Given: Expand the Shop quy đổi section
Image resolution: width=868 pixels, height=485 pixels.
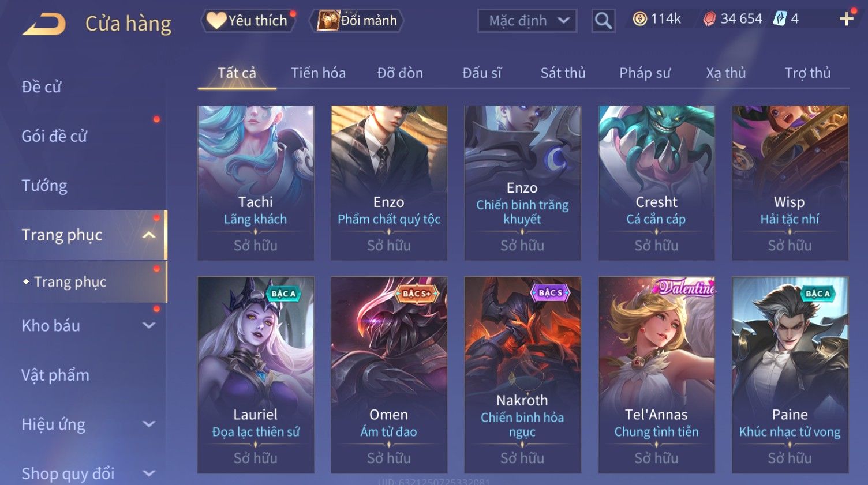Looking at the screenshot, I should tap(149, 473).
